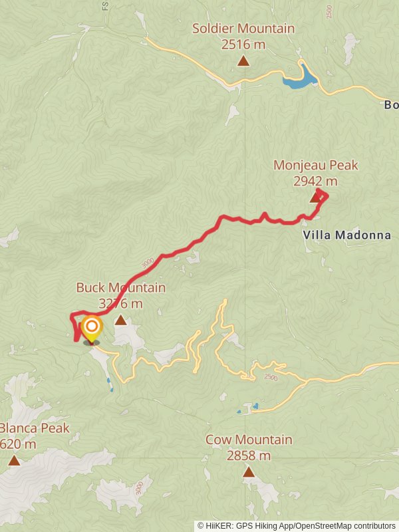399x532 pixels.
Task: Click the blue ponds near Cow Mountain road
Action: (x=248, y=408)
